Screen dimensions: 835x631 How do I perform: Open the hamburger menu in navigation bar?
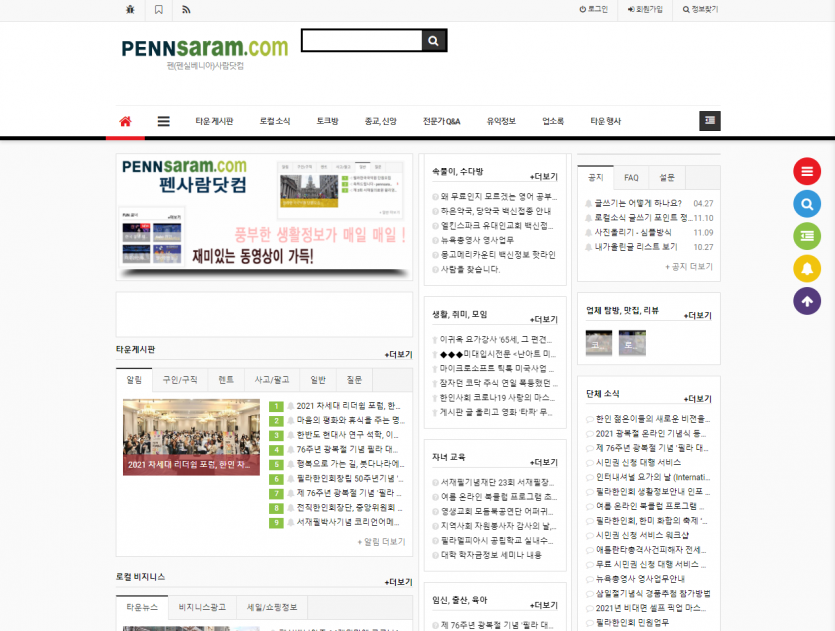click(x=163, y=121)
